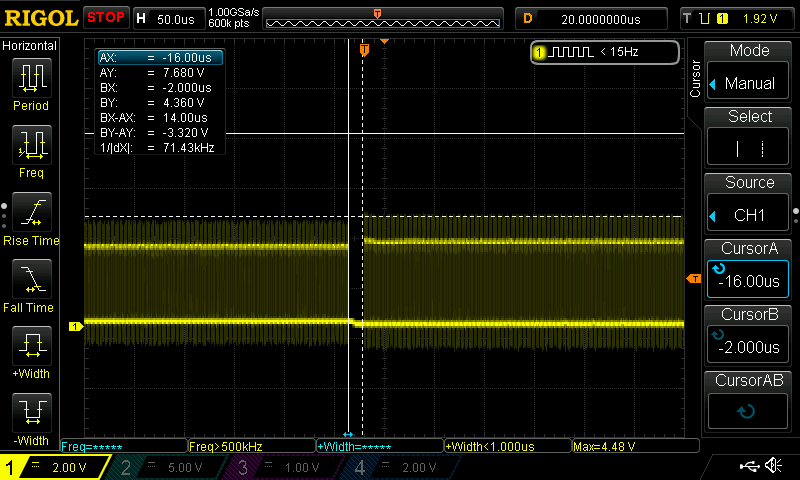800x480 pixels.
Task: Click the red STOP status indicator
Action: (106, 17)
